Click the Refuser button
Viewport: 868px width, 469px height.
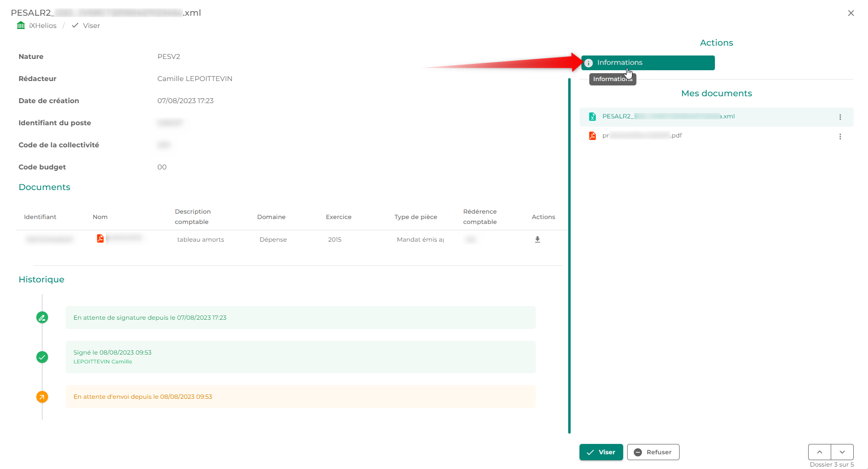point(653,452)
